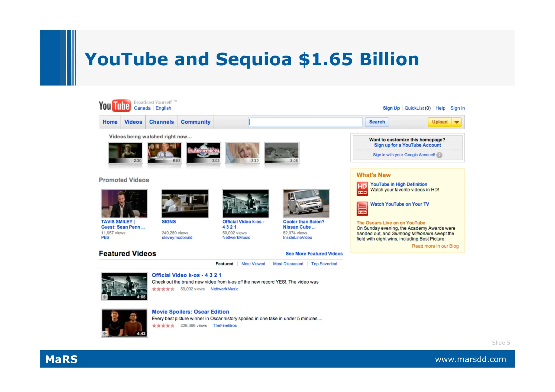
Task: Add k-os 4 3 2 1 video to QuickList
Action: (x=105, y=297)
